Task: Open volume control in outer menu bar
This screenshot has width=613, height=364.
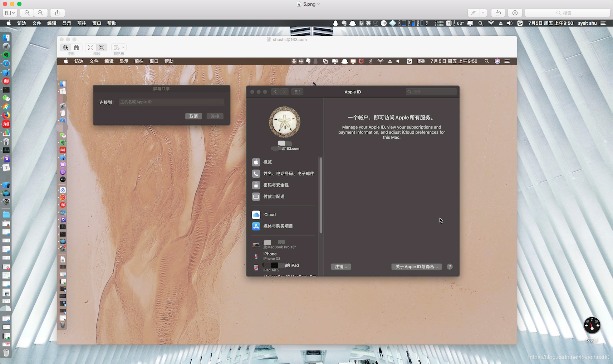Action: coord(510,23)
